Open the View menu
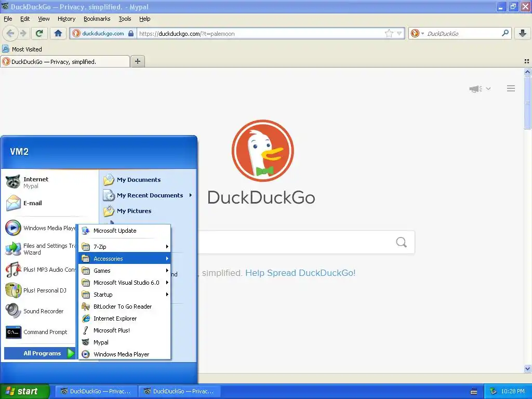The image size is (532, 399). 44,19
